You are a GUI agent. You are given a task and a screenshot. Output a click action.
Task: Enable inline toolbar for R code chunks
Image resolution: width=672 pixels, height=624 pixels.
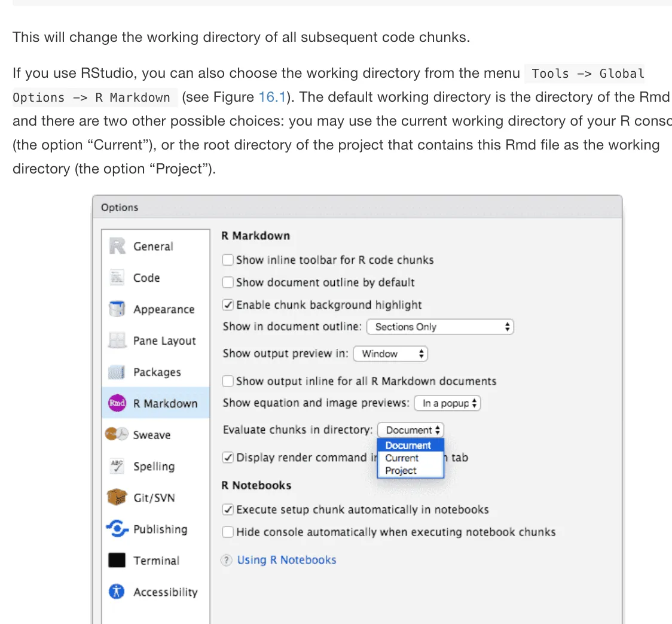pos(228,260)
